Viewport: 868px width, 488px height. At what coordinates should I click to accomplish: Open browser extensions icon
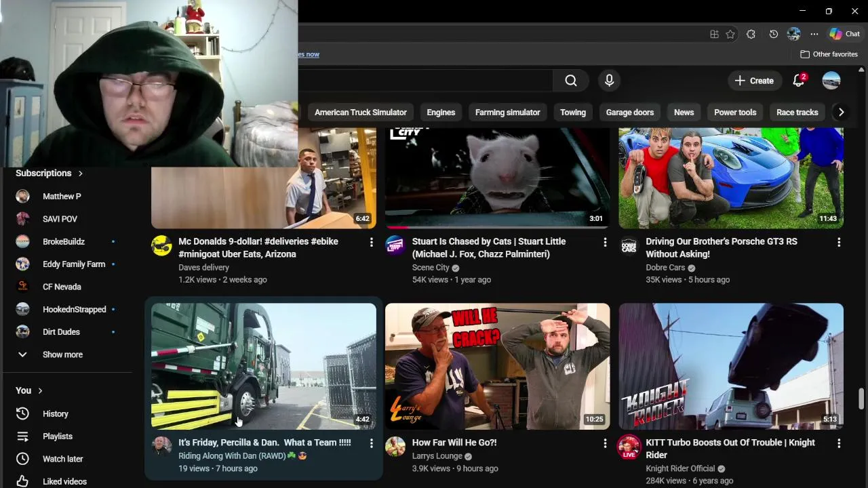751,34
